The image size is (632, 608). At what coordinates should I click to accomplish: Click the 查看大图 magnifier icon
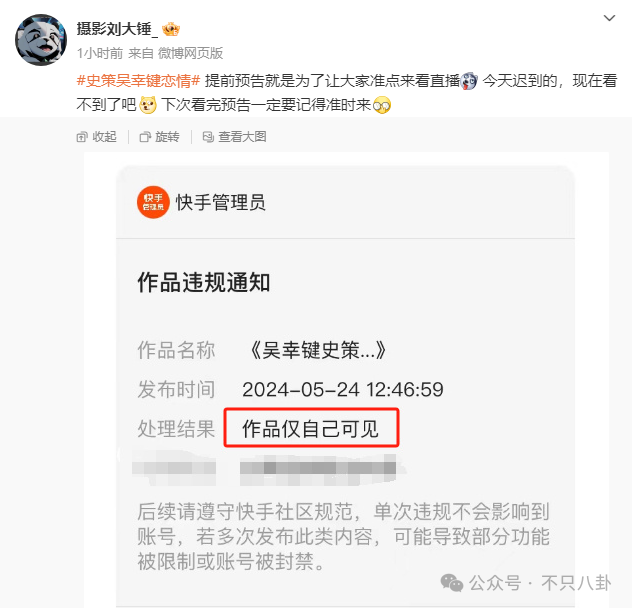pos(208,137)
